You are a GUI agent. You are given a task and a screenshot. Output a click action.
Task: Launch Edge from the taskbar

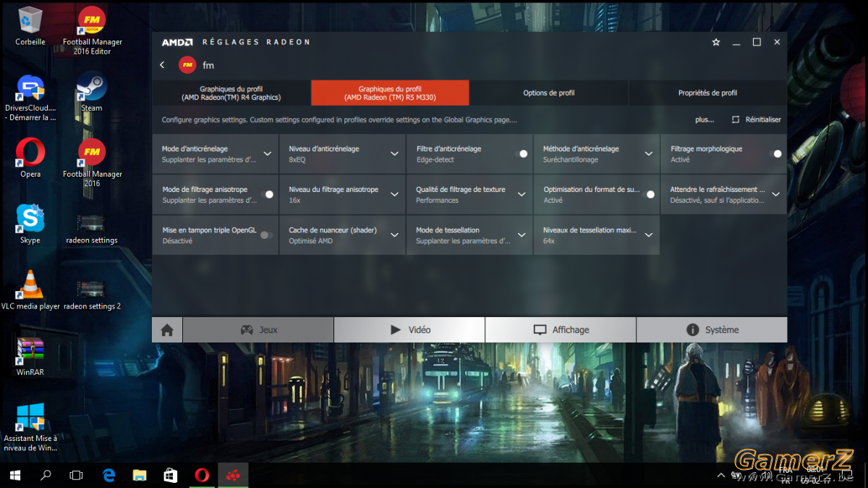[109, 476]
